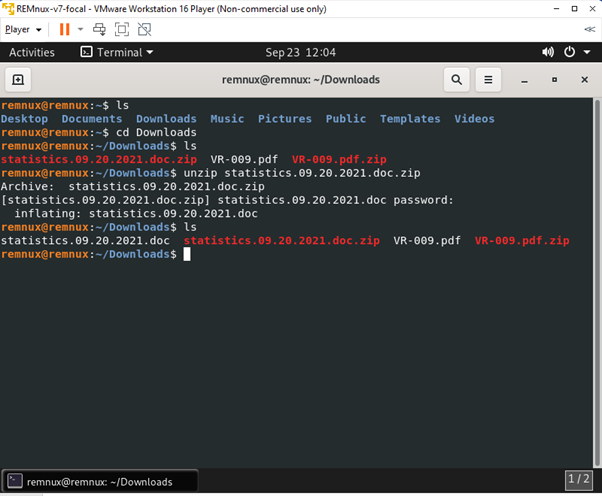Click the Desktop folder name

point(24,119)
